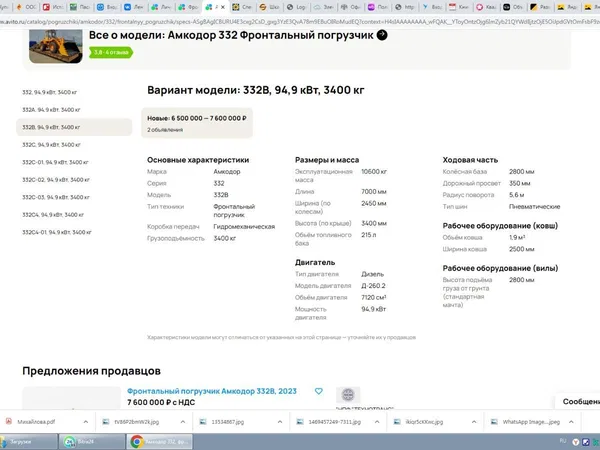Open listing Фронтальный погрузчик Амкодор 332В, 2023
600x450 pixels.
pyautogui.click(x=212, y=391)
